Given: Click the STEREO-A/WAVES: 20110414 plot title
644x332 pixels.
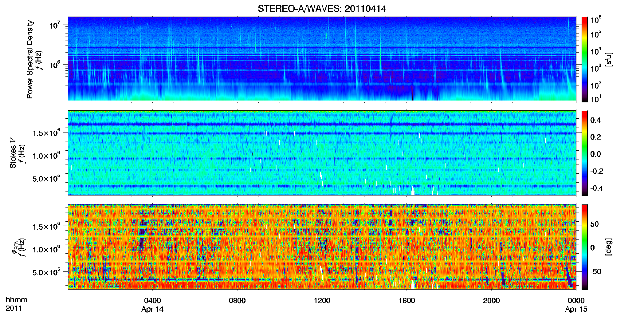Looking at the screenshot, I should pyautogui.click(x=322, y=9).
